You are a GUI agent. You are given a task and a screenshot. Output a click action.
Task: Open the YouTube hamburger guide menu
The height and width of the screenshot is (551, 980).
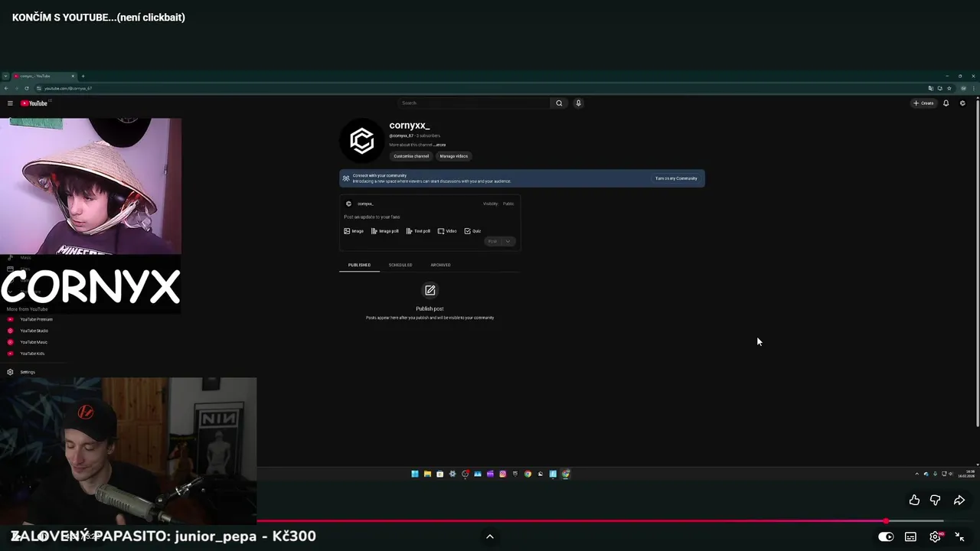[x=10, y=103]
